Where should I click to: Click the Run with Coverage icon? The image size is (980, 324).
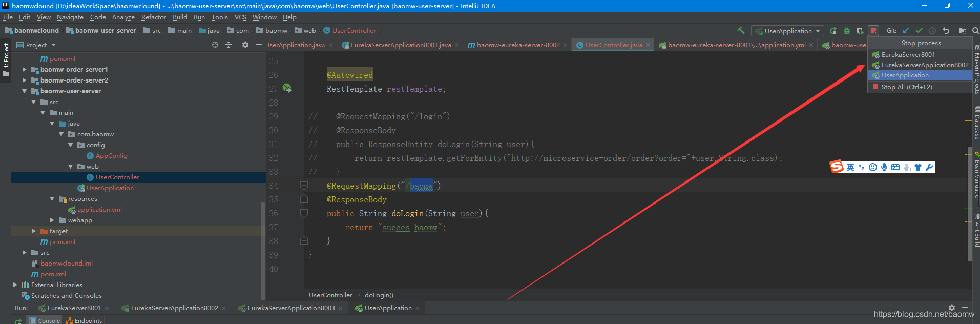coord(860,31)
